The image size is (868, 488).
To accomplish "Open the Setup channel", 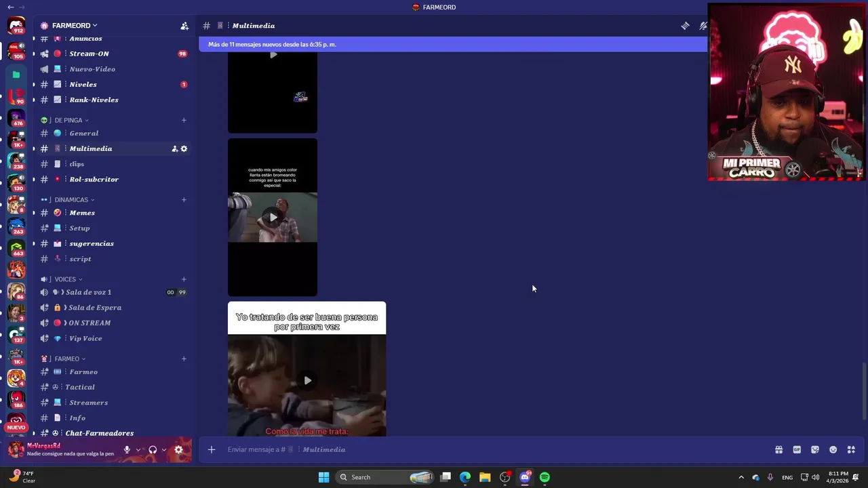I will [x=113, y=228].
